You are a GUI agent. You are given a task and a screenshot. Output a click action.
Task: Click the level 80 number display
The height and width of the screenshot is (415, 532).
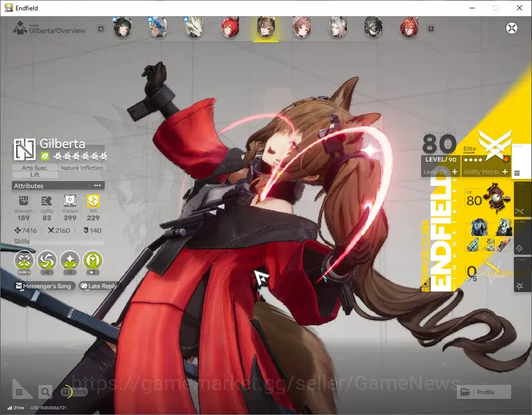(439, 144)
